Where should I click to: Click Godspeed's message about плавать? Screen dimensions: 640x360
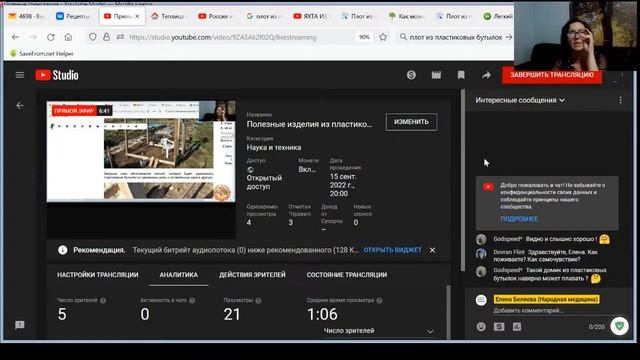pyautogui.click(x=547, y=274)
